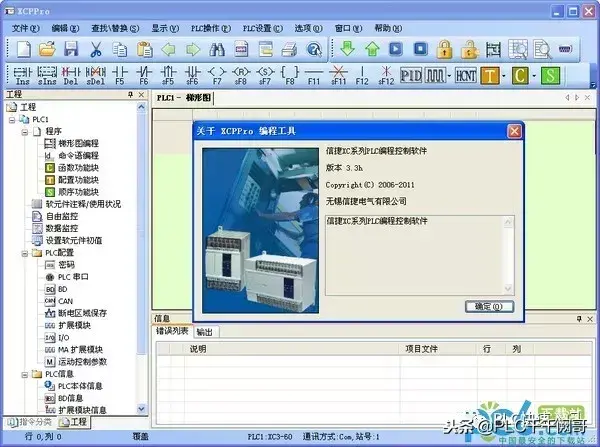The height and width of the screenshot is (447, 600).
Task: Open the 查找\替换(S) menu
Action: 115,28
